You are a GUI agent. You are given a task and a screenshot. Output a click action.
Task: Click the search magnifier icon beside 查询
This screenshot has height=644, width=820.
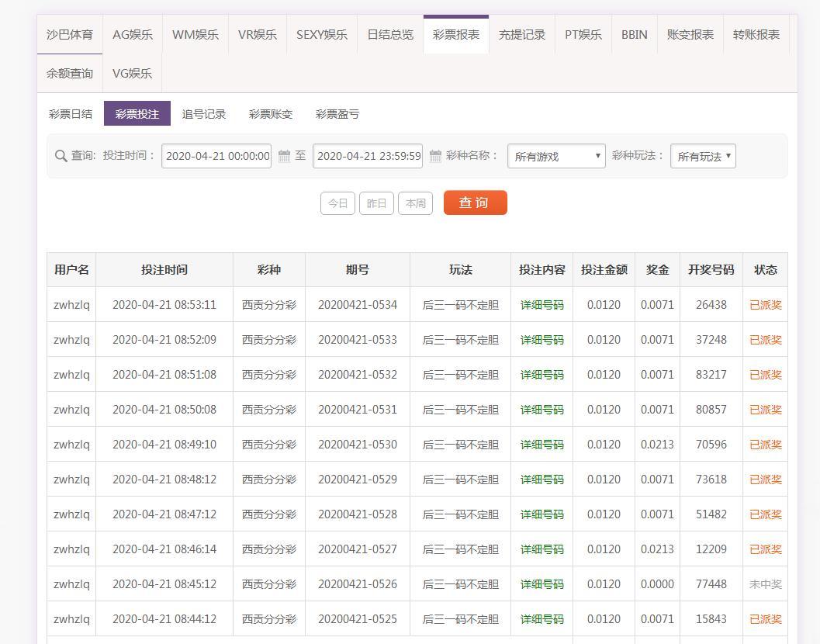tap(61, 156)
